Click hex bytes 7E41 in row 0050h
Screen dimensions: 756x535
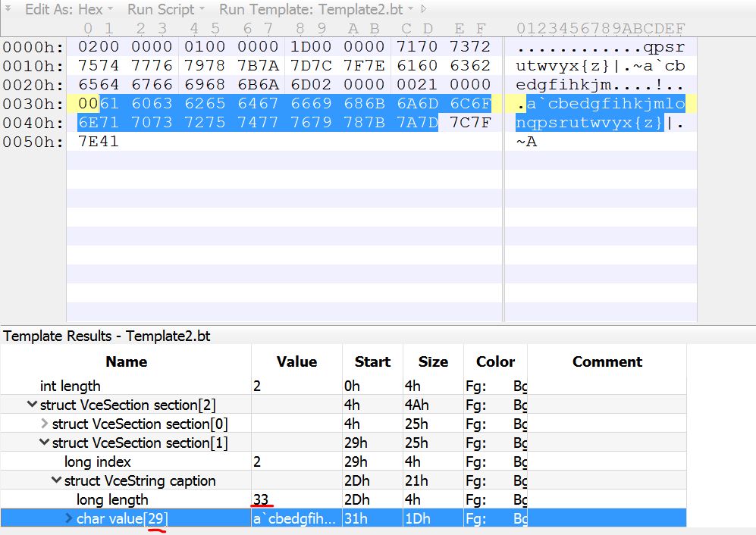click(99, 141)
